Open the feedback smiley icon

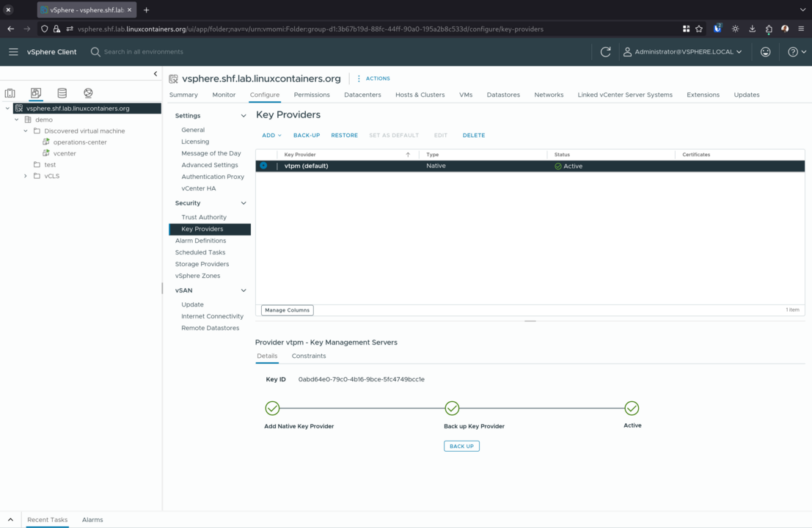click(765, 52)
